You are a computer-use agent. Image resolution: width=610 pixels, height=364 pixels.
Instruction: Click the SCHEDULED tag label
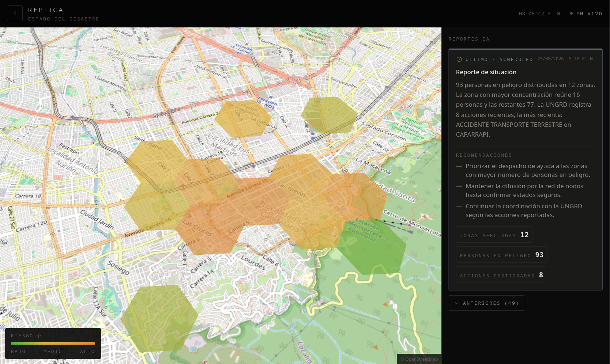tap(516, 59)
